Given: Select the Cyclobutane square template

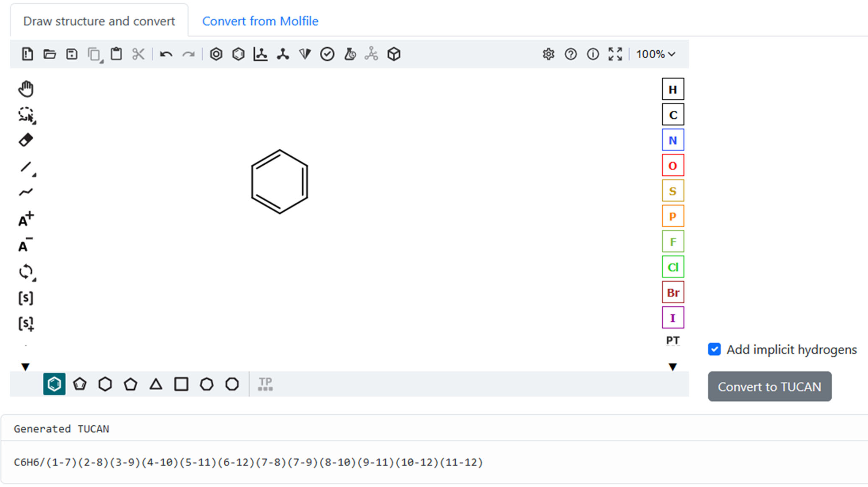Looking at the screenshot, I should click(x=181, y=384).
